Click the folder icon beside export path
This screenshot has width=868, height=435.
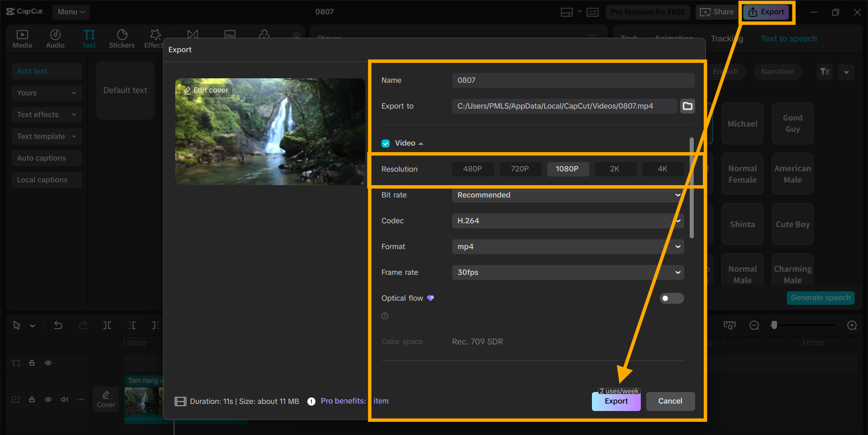click(687, 106)
